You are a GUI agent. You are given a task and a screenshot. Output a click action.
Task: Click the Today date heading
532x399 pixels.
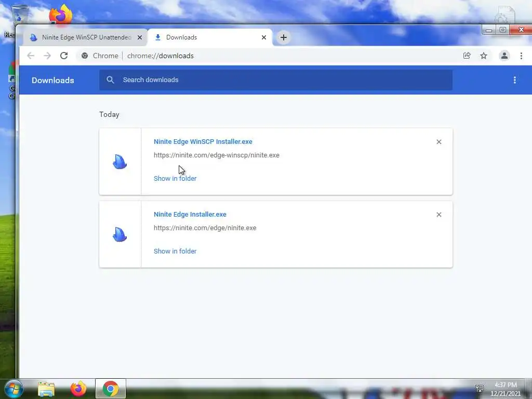coord(109,114)
